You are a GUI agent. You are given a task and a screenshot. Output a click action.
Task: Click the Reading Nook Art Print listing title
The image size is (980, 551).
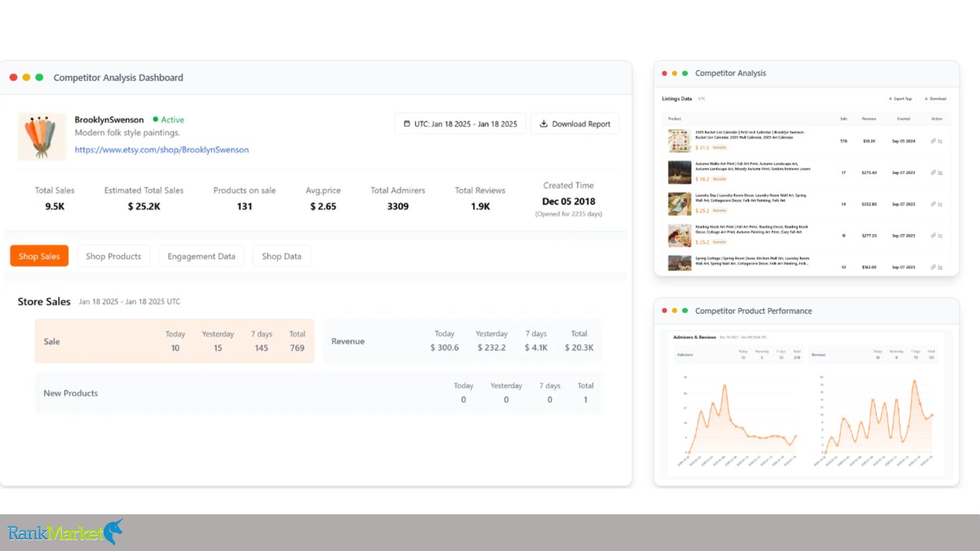coord(750,229)
